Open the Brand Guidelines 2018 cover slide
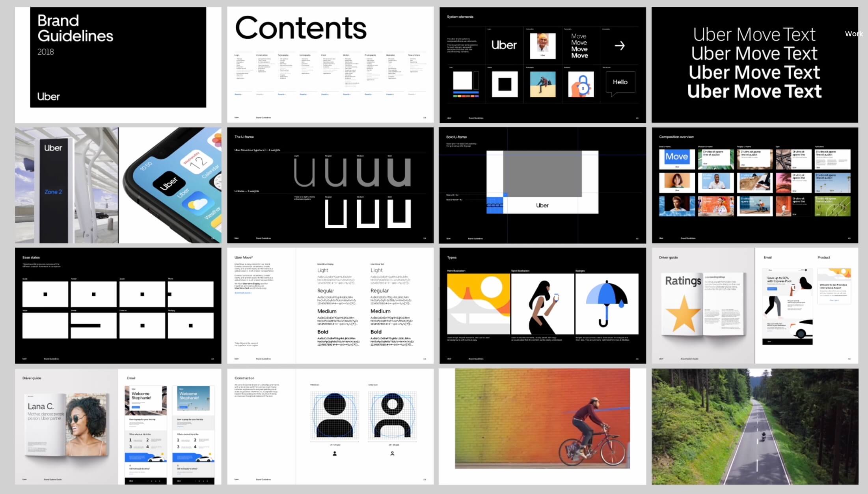This screenshot has height=494, width=868. [118, 65]
